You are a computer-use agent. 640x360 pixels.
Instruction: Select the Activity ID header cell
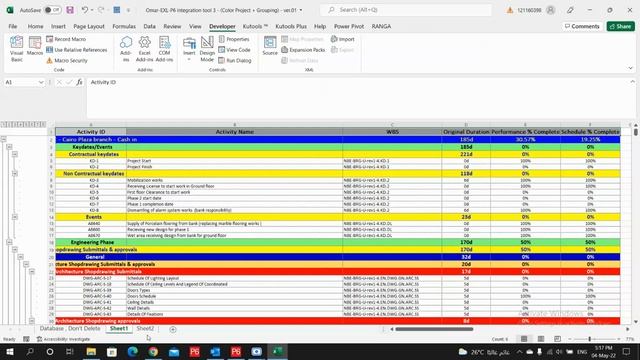(91, 132)
